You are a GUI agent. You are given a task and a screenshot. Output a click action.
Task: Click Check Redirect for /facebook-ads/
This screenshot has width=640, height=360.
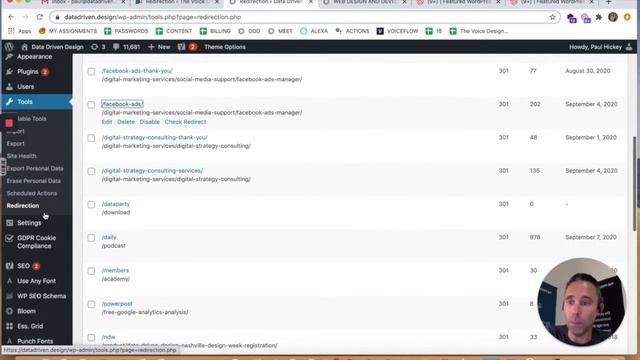click(185, 122)
